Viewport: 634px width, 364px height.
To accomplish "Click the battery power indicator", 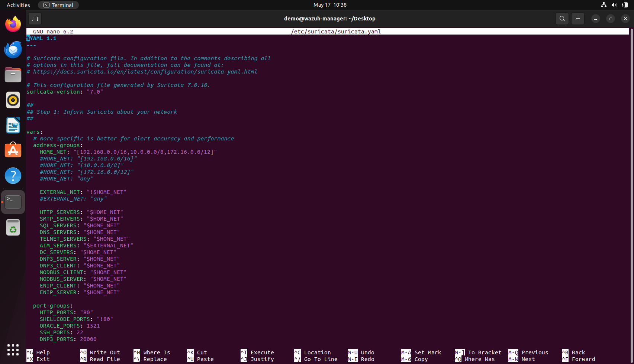I will click(625, 5).
